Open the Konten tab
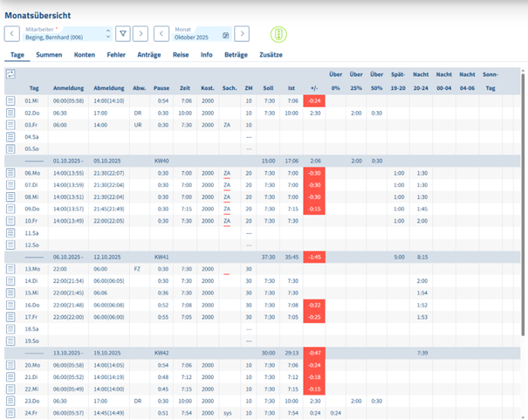The image size is (528, 420). click(85, 54)
